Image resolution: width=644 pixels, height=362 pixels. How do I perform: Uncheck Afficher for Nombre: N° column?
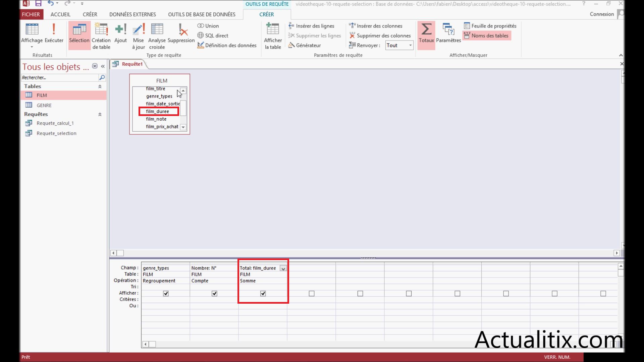(214, 293)
